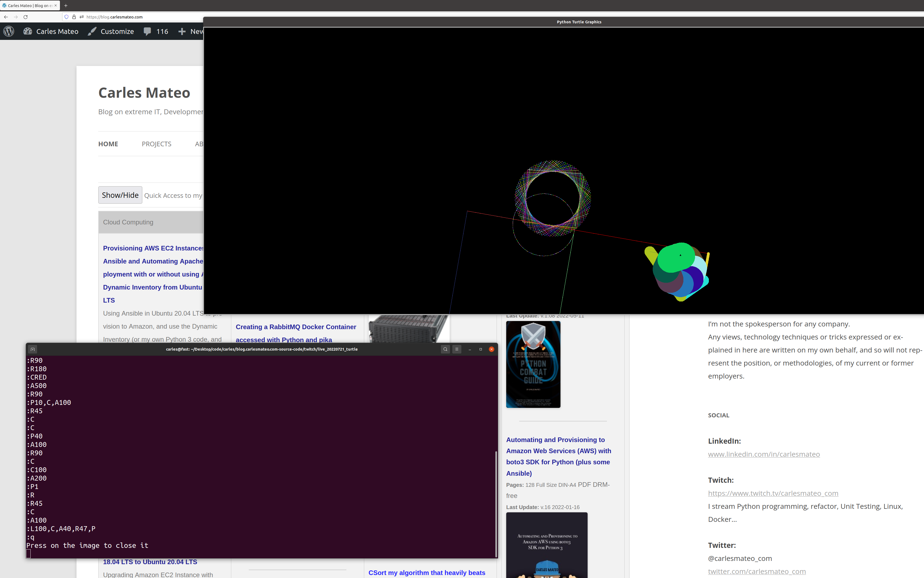924x578 pixels.
Task: Click the server hardware image thumbnail
Action: click(409, 329)
